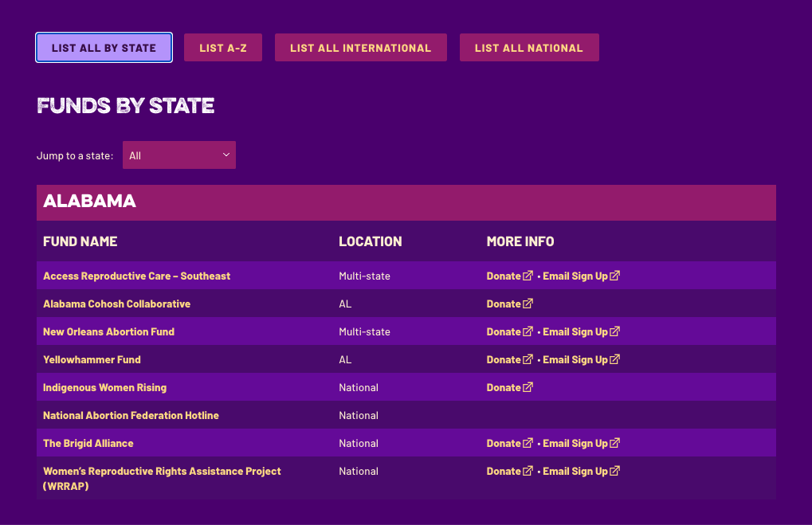The image size is (812, 525).
Task: Switch to List A-Z view
Action: [x=222, y=48]
